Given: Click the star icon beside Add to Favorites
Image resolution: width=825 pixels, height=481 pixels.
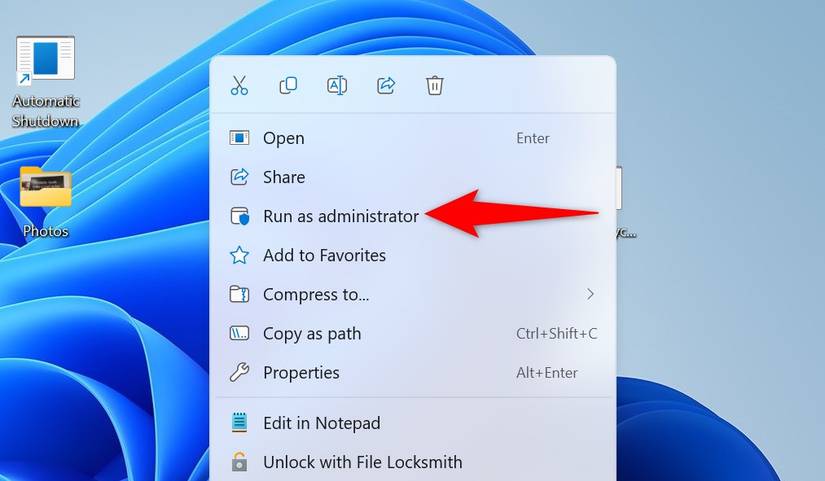Looking at the screenshot, I should pos(239,255).
